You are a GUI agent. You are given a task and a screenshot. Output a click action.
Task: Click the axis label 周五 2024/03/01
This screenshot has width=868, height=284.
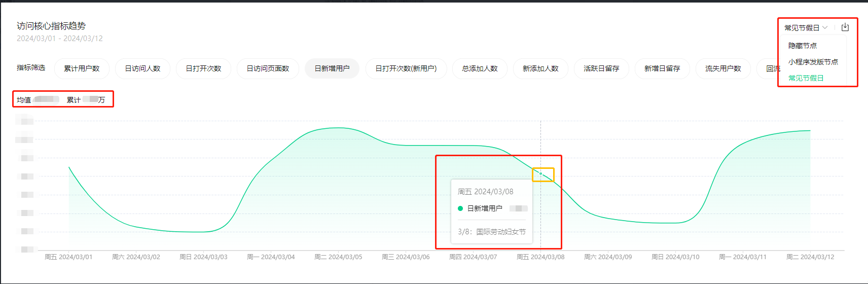(x=68, y=257)
